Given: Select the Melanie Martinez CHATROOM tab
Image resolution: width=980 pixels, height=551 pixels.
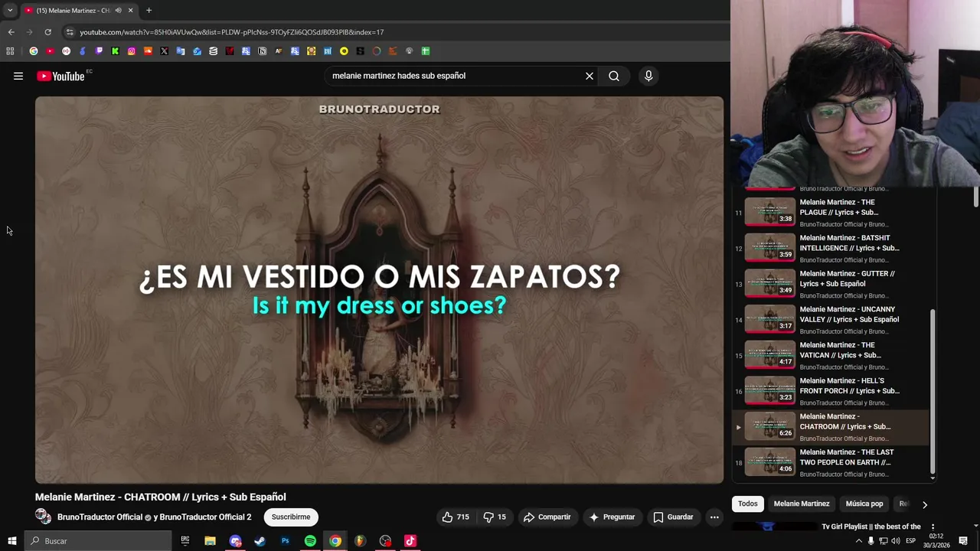Looking at the screenshot, I should [x=78, y=11].
